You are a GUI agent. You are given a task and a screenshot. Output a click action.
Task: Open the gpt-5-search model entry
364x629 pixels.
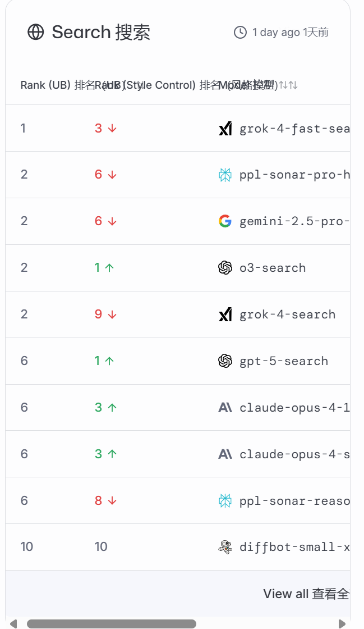[x=284, y=361]
